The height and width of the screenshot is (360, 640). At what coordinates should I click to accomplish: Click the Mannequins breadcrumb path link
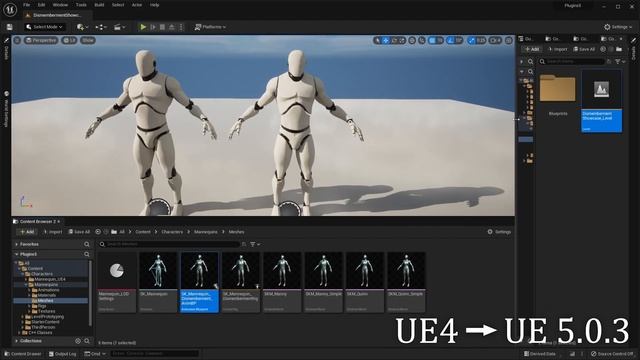(206, 231)
